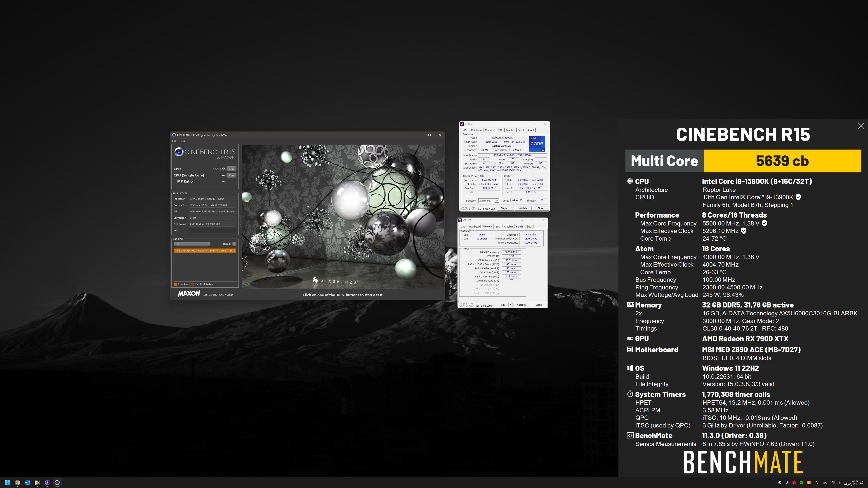The height and width of the screenshot is (488, 868).
Task: Click the 5639 cb Multi Core score bar
Action: pos(782,161)
